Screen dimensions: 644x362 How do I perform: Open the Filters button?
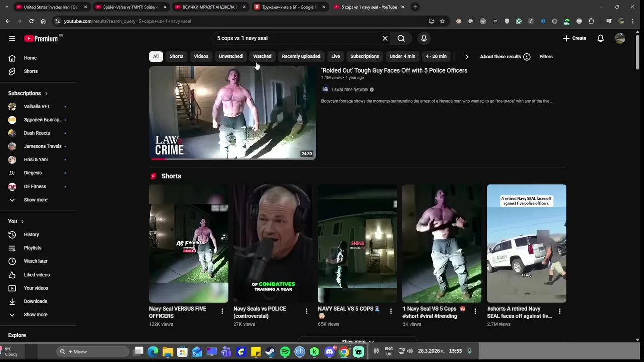coord(546,57)
